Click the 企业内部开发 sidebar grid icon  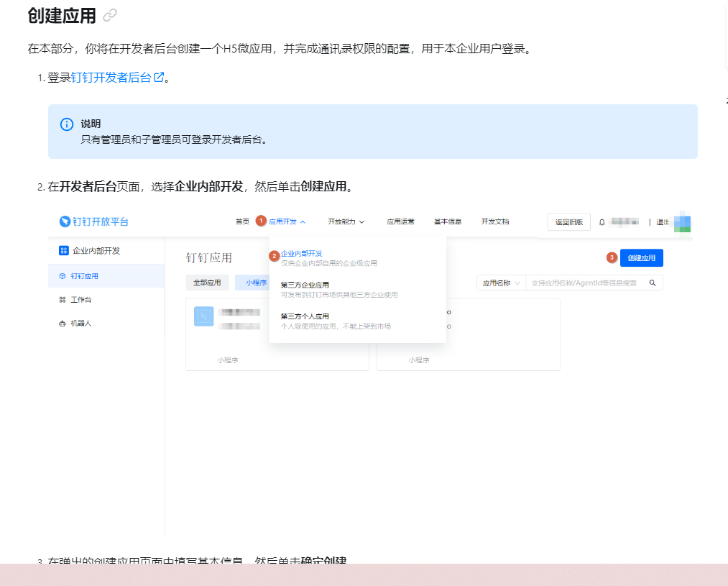point(64,251)
